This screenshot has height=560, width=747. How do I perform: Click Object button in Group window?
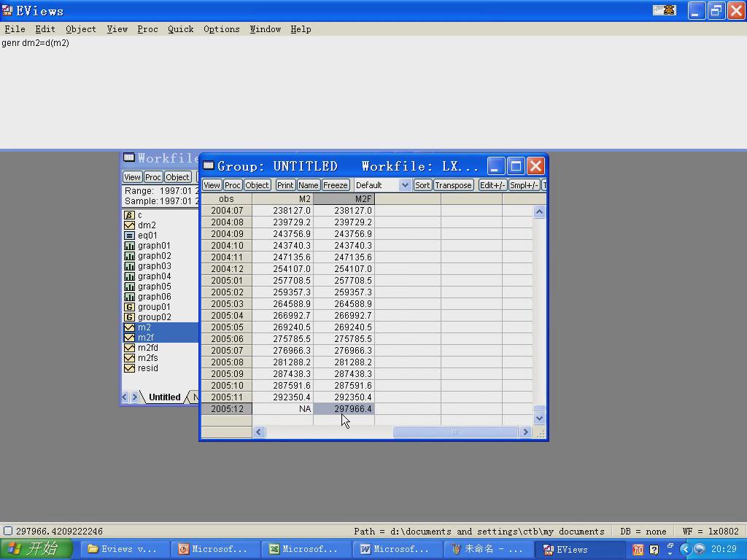tap(258, 185)
